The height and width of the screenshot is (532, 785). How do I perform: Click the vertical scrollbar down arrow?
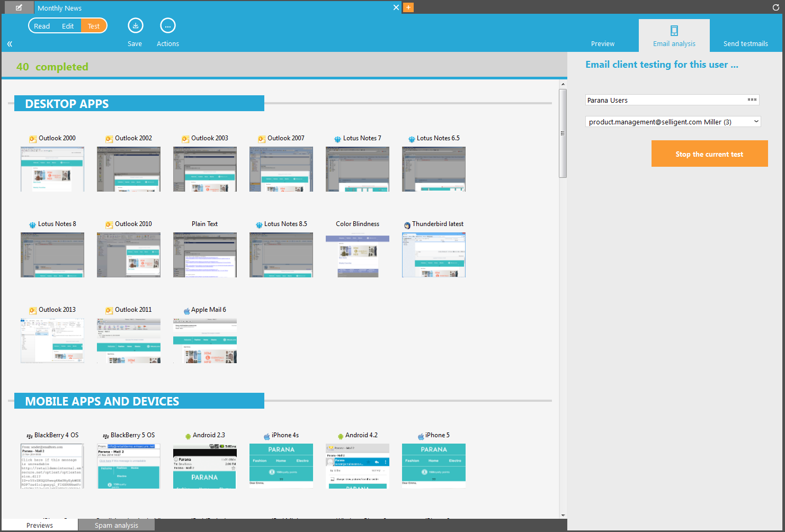click(563, 515)
